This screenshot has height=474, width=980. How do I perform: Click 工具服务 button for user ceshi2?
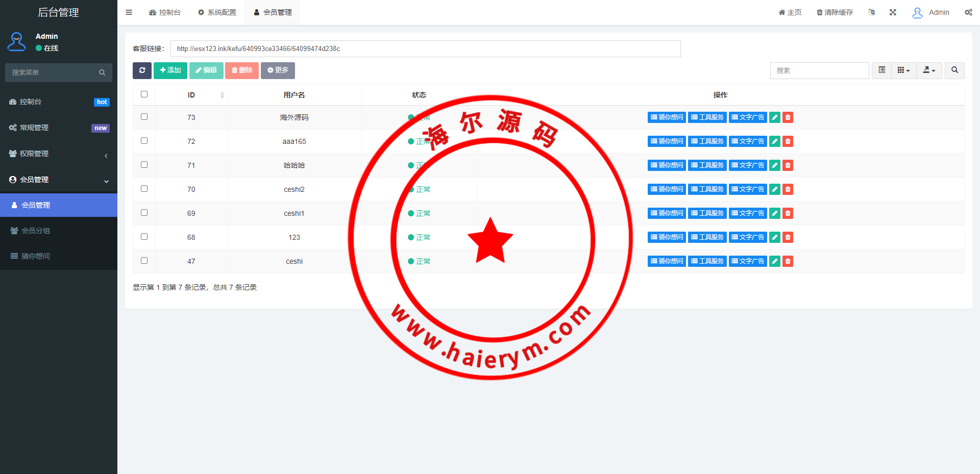pos(707,189)
